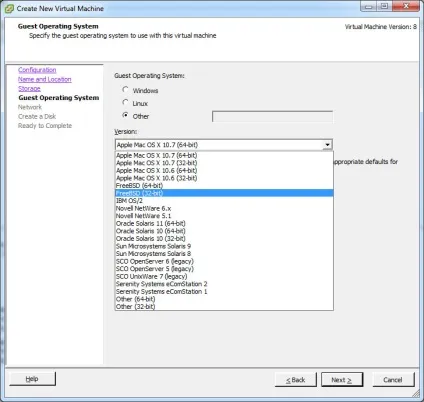424x402 pixels.
Task: Select Sun Microsystems Solaris 8
Action: pos(224,254)
